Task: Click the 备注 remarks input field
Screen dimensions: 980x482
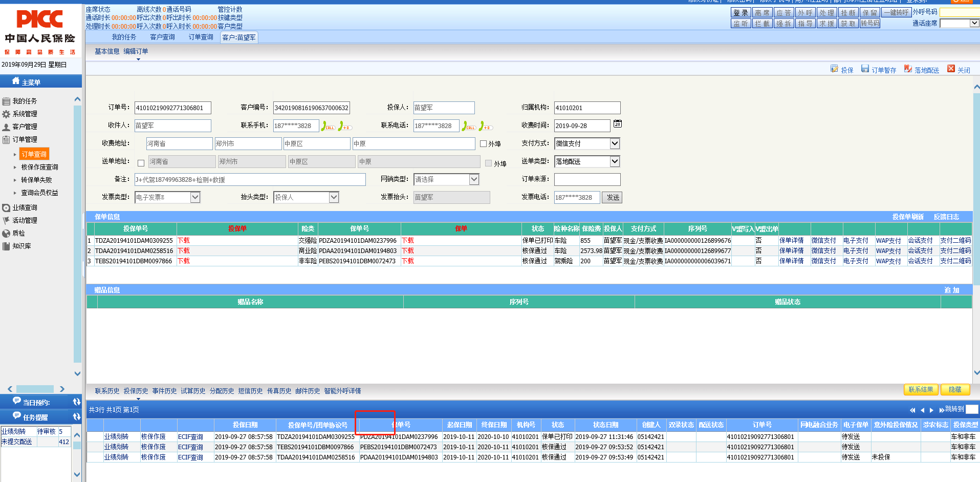Action: pyautogui.click(x=250, y=180)
